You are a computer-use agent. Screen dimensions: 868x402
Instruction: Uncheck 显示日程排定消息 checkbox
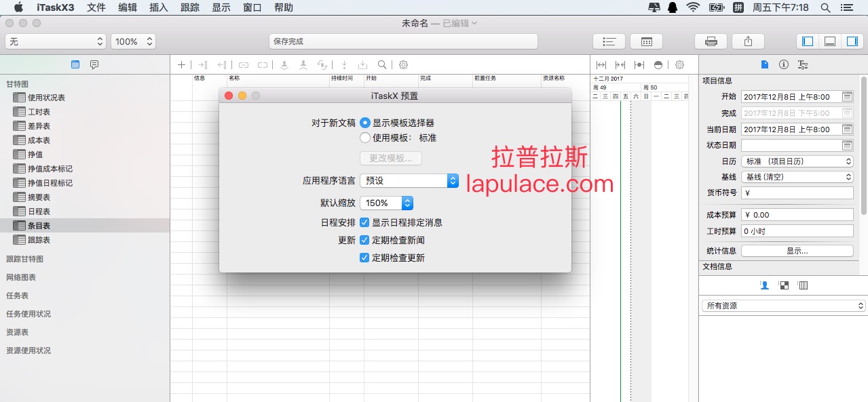tap(364, 222)
